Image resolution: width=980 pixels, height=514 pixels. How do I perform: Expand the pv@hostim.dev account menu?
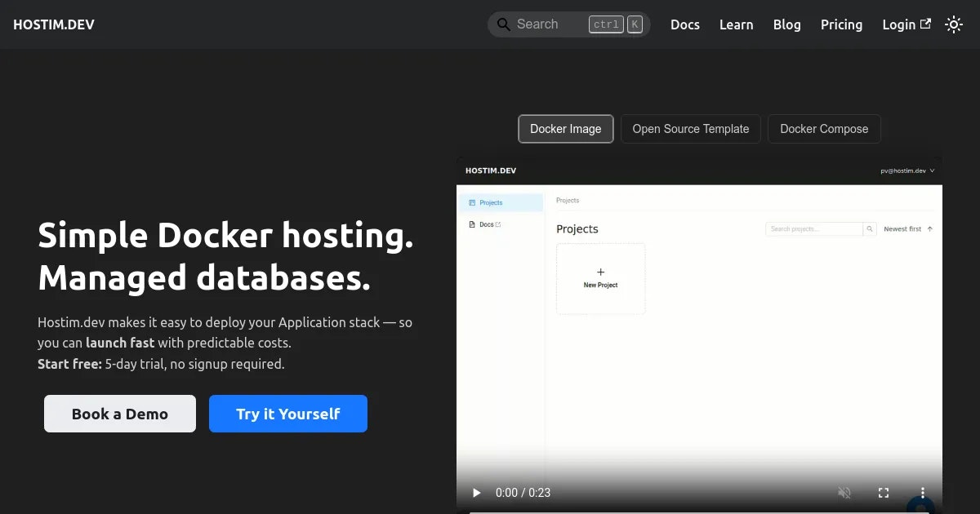906,171
